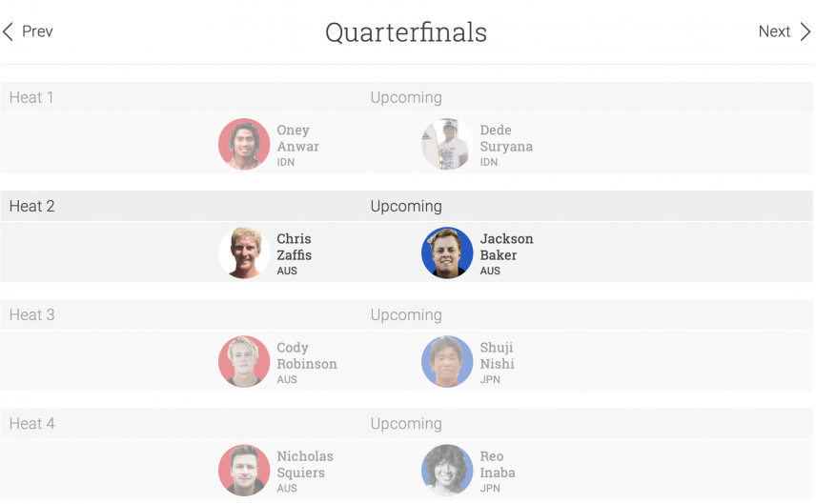Click Reo Inaba's profile picture
This screenshot has width=816, height=504.
click(x=447, y=471)
